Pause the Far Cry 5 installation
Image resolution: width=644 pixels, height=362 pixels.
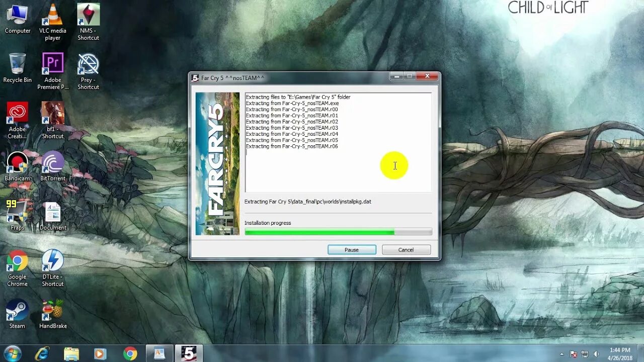[x=352, y=250]
